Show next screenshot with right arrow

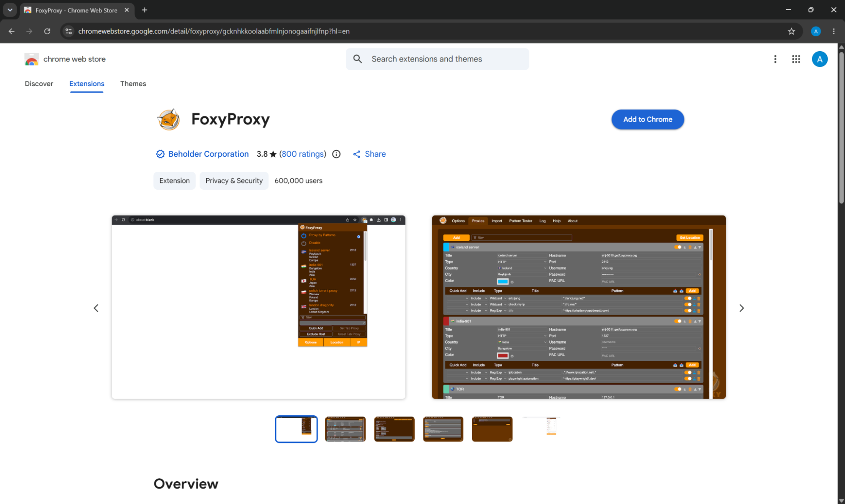(x=741, y=308)
